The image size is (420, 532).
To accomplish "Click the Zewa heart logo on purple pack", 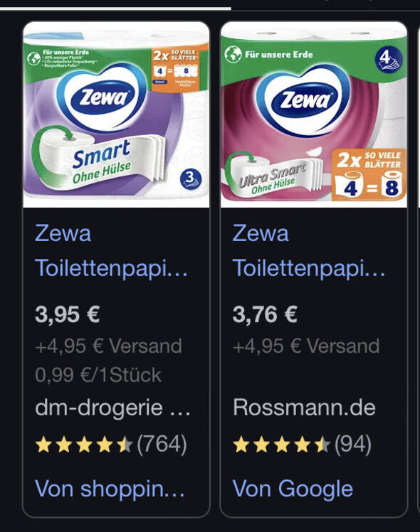I will click(102, 97).
